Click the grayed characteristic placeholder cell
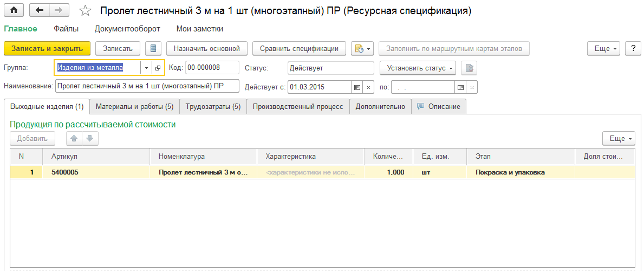 [310, 173]
